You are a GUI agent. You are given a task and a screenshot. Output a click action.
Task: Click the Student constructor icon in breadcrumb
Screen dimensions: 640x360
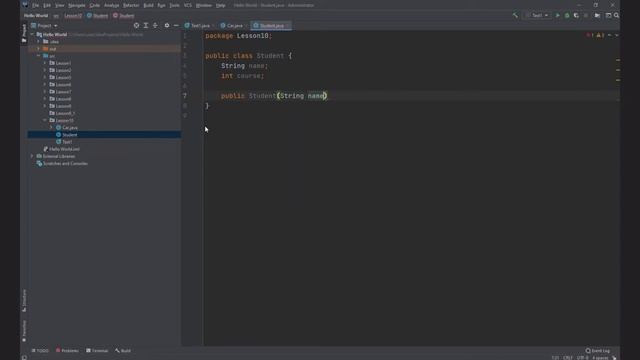click(x=116, y=16)
